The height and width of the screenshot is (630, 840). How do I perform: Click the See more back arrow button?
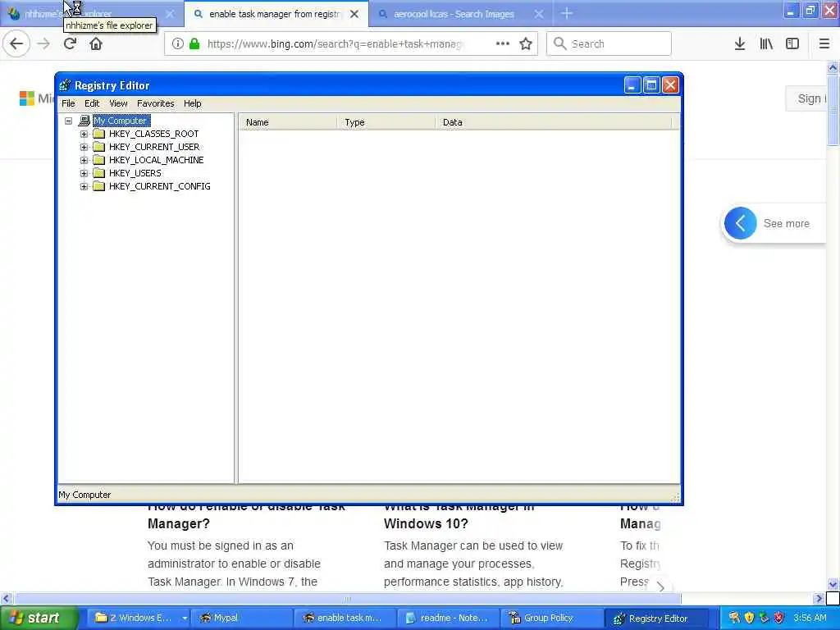point(741,223)
